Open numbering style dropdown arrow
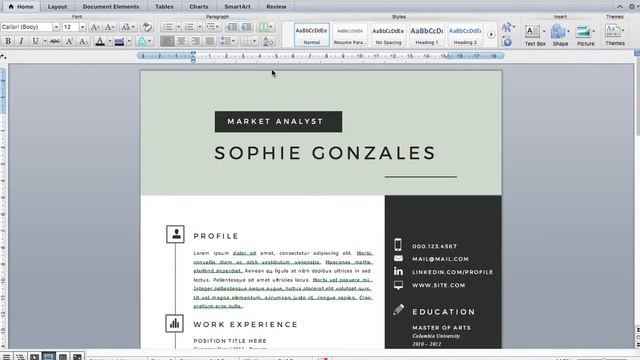The height and width of the screenshot is (360, 640). 200,27
